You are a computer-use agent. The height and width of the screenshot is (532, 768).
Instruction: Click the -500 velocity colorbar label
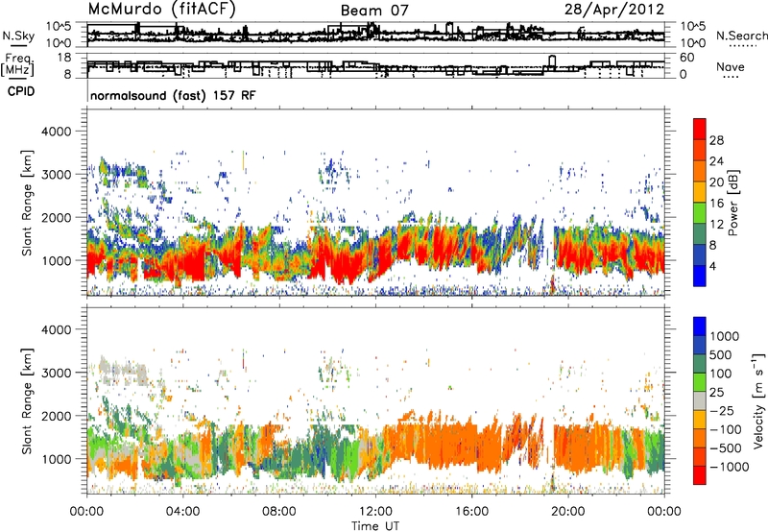coord(726,447)
